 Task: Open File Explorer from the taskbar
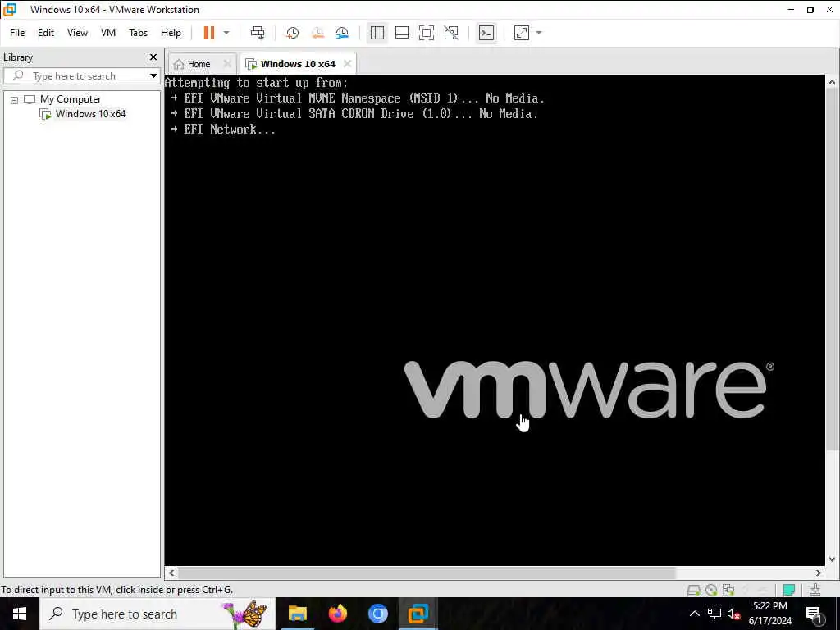tap(297, 614)
